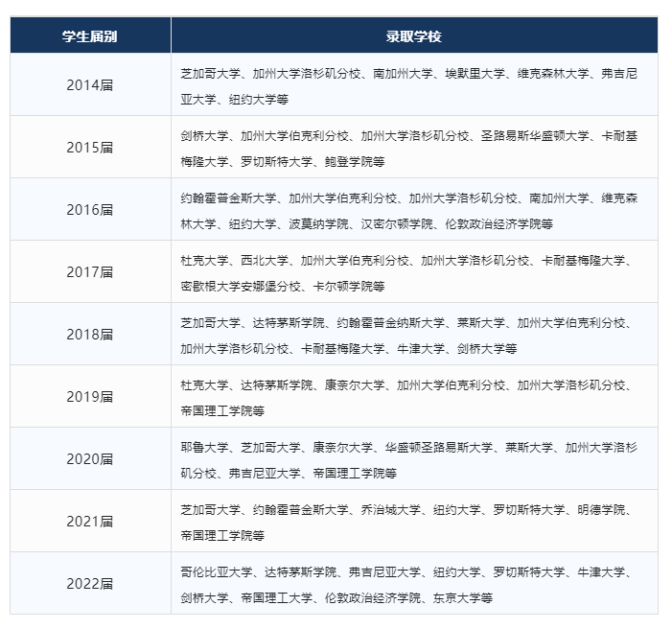Viewport: 672px width, 629px height.
Task: Click the 2017届 school list beginning 杜克大学、西北大学
Action: coord(406,273)
